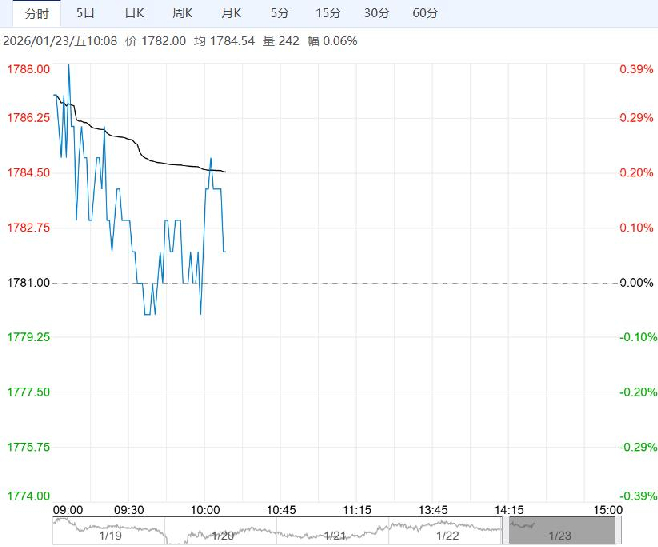Select the 60分 interval tab
658x547 pixels.
click(425, 13)
